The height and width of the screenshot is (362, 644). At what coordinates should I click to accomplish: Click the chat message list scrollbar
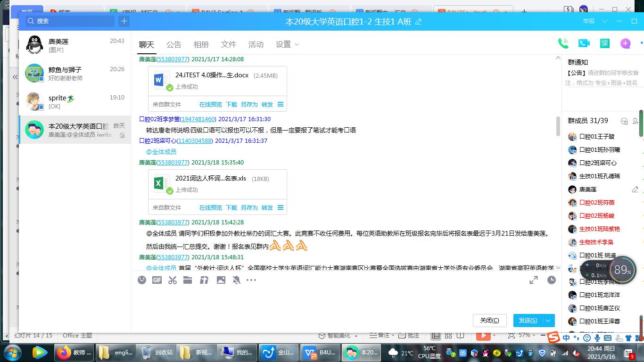click(558, 126)
